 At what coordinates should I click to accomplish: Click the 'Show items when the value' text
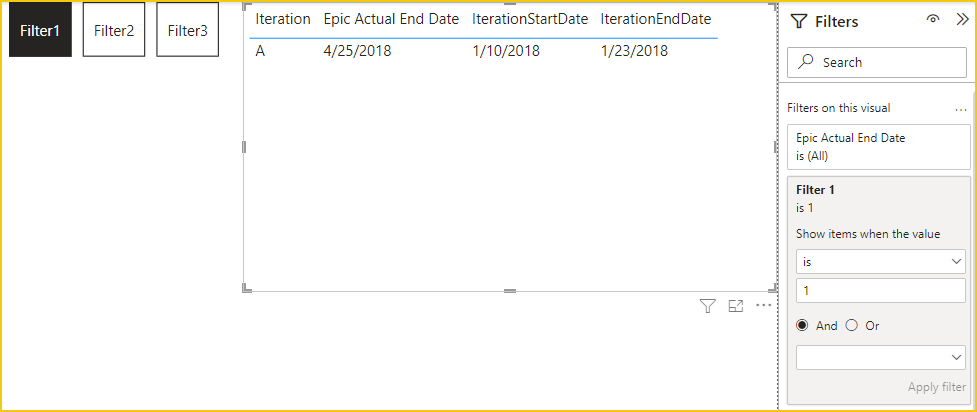point(868,234)
